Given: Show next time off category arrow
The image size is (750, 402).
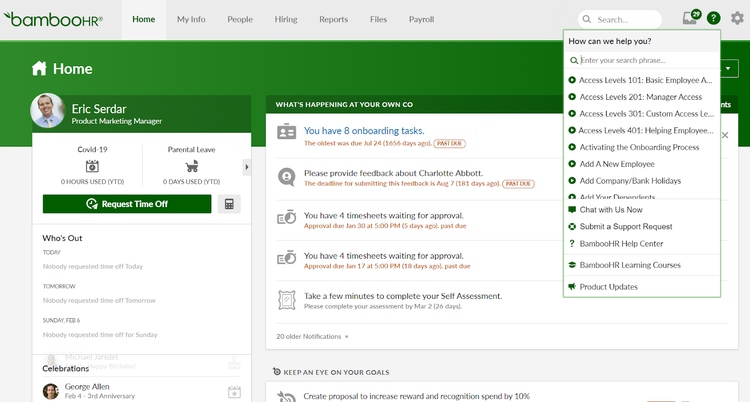Looking at the screenshot, I should click(247, 166).
